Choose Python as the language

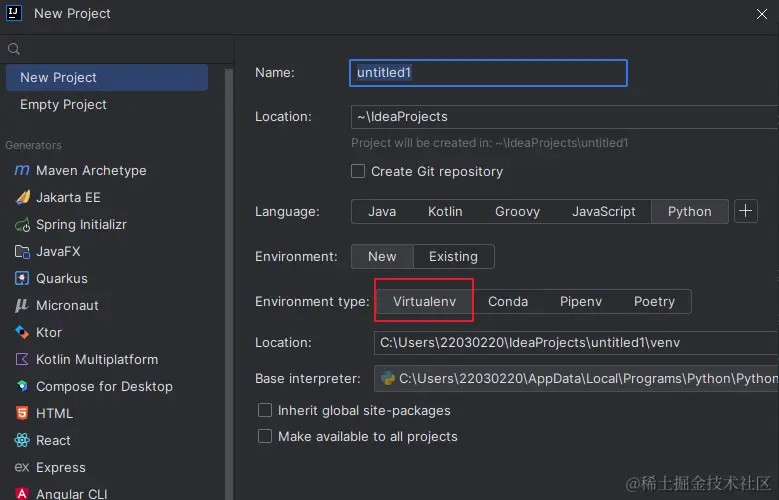(690, 211)
